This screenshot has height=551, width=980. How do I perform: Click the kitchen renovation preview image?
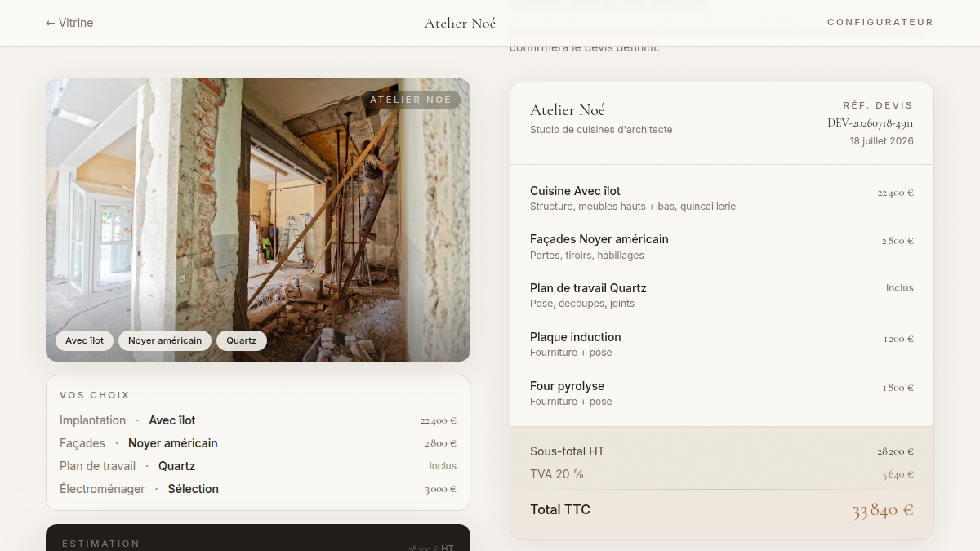click(x=258, y=220)
